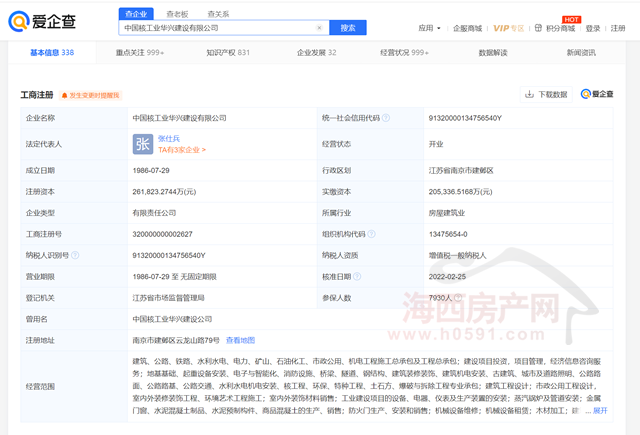Click help icon next to 组织机构代码
The image size is (640, 435).
point(371,234)
